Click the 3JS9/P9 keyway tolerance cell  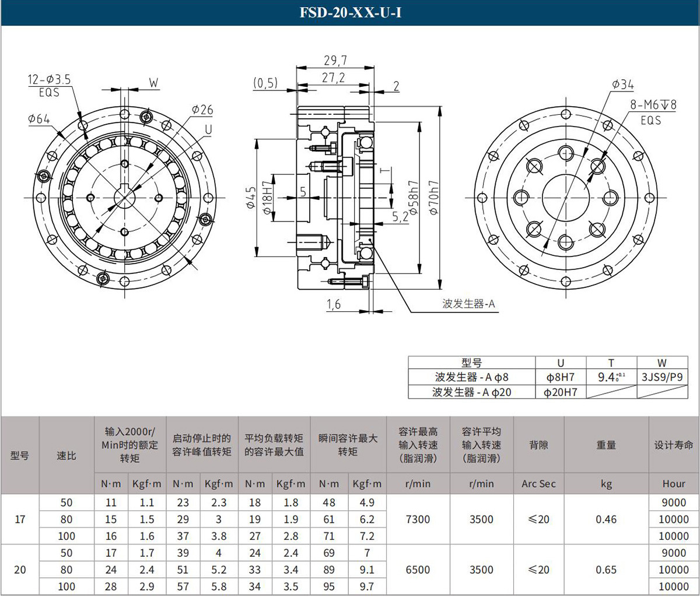661,377
